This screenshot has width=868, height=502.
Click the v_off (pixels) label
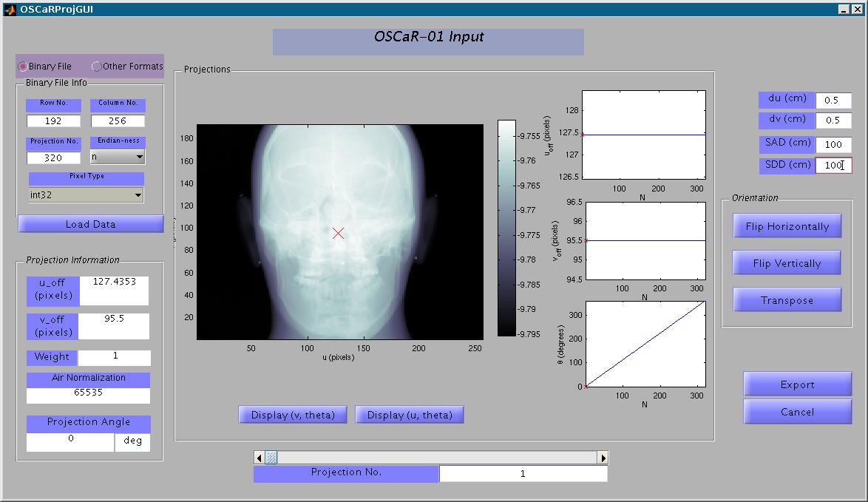click(52, 327)
